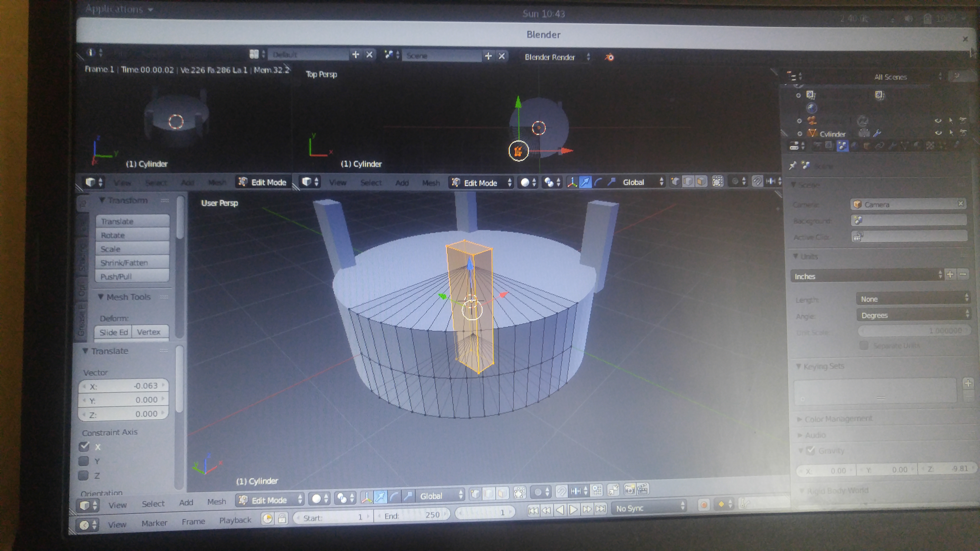Toggle the X constraint axis checkbox

pyautogui.click(x=84, y=446)
